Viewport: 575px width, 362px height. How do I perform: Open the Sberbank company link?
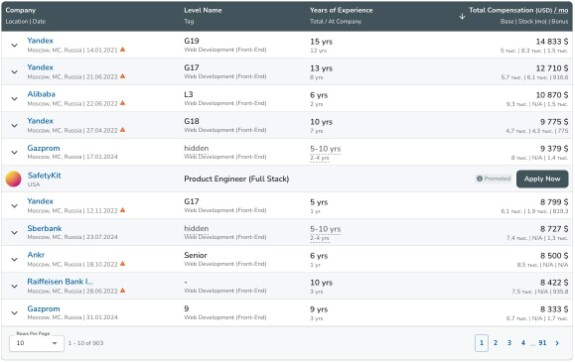pos(44,228)
